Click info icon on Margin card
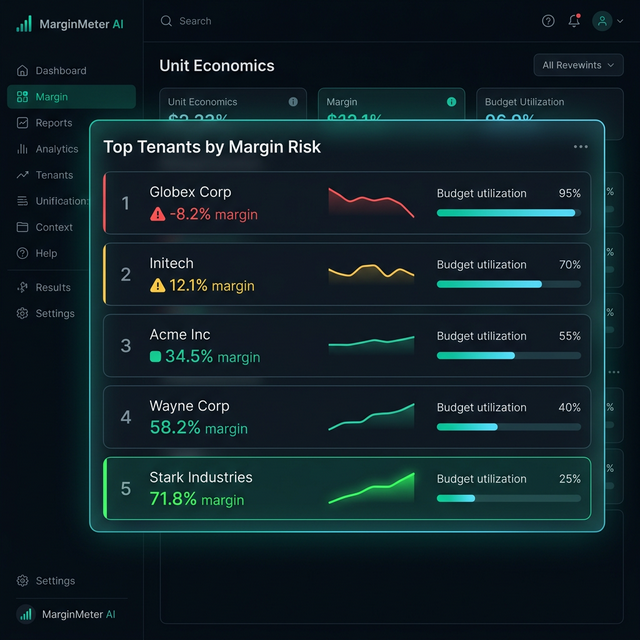 pyautogui.click(x=451, y=102)
